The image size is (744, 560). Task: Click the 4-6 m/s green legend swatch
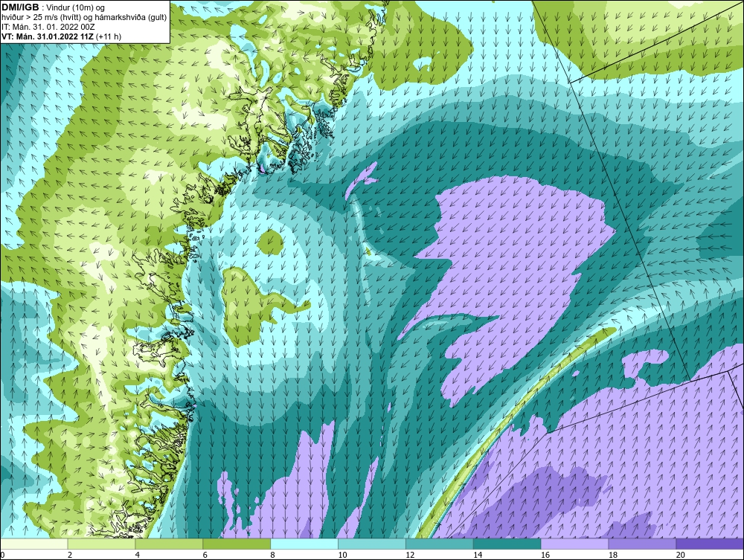169,544
